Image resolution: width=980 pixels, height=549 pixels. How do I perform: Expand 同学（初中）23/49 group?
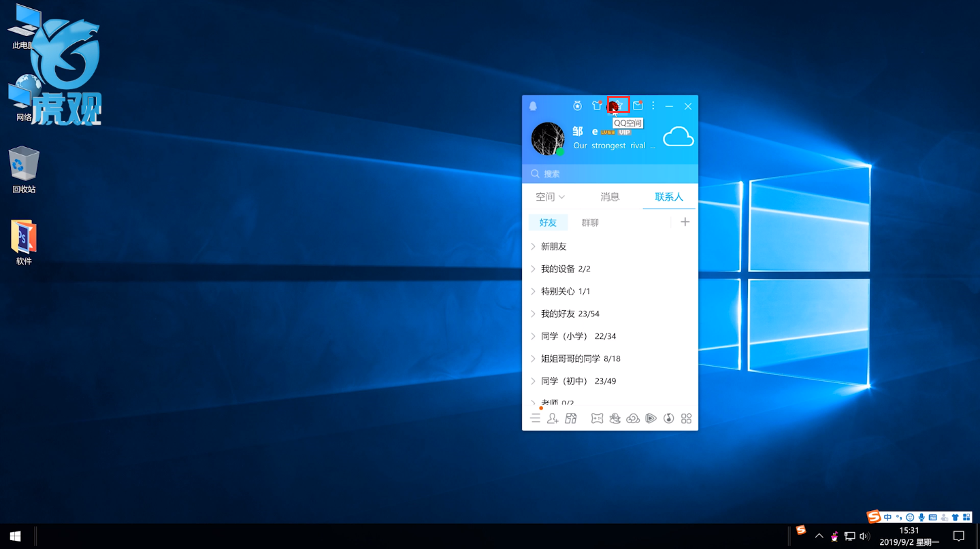coord(610,381)
